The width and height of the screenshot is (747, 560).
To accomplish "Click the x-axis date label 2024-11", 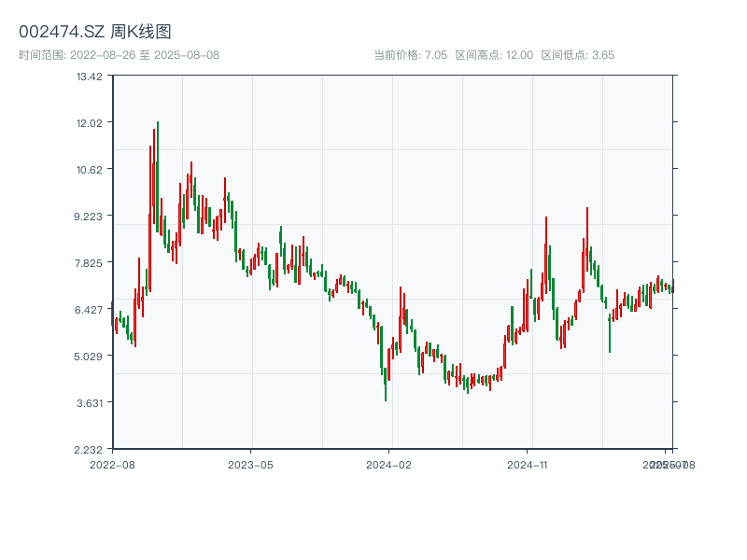I will pos(527,465).
